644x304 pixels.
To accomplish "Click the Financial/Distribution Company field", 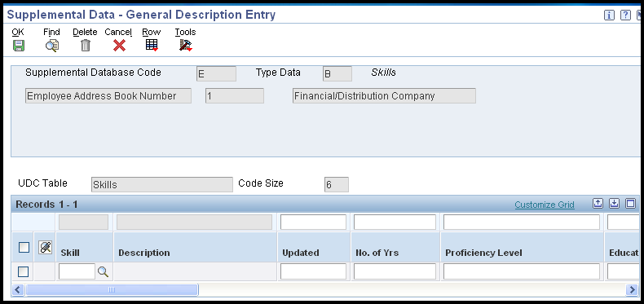I will (x=384, y=95).
